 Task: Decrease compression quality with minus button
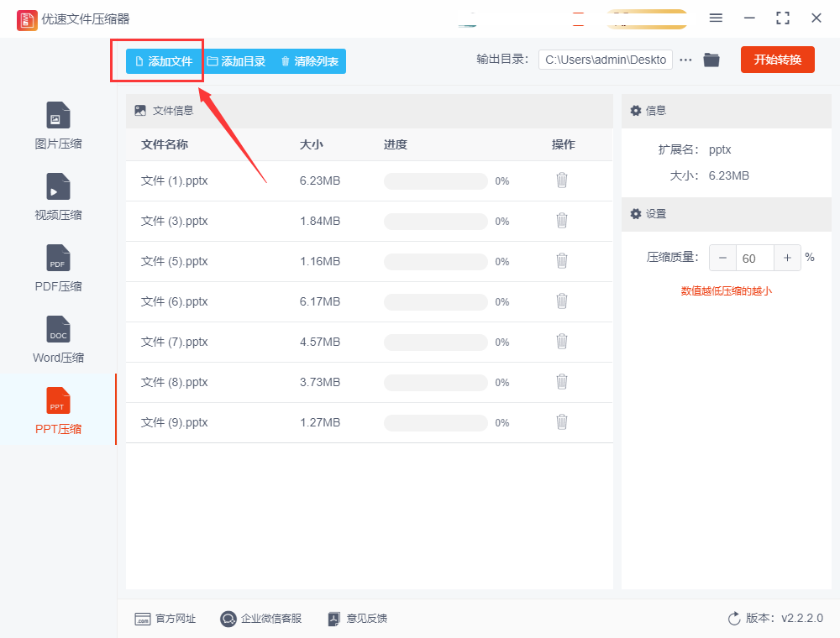click(722, 258)
